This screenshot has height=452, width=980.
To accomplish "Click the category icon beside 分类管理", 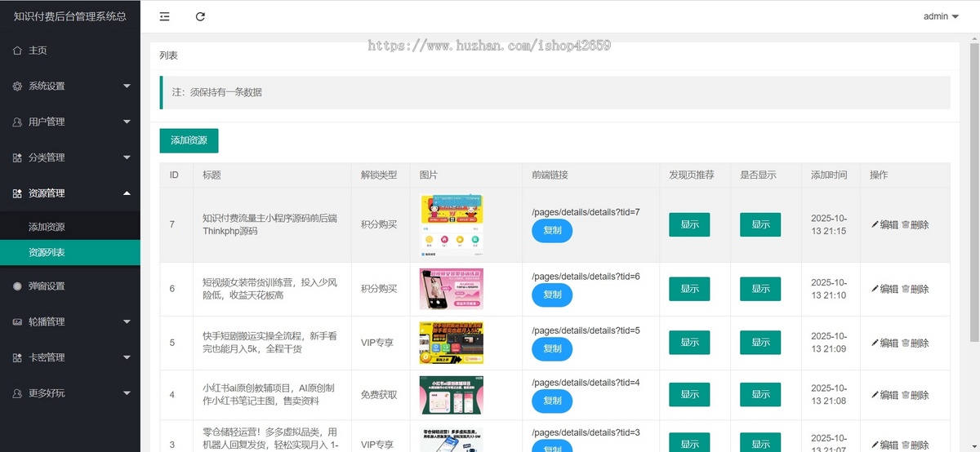I will [x=18, y=157].
